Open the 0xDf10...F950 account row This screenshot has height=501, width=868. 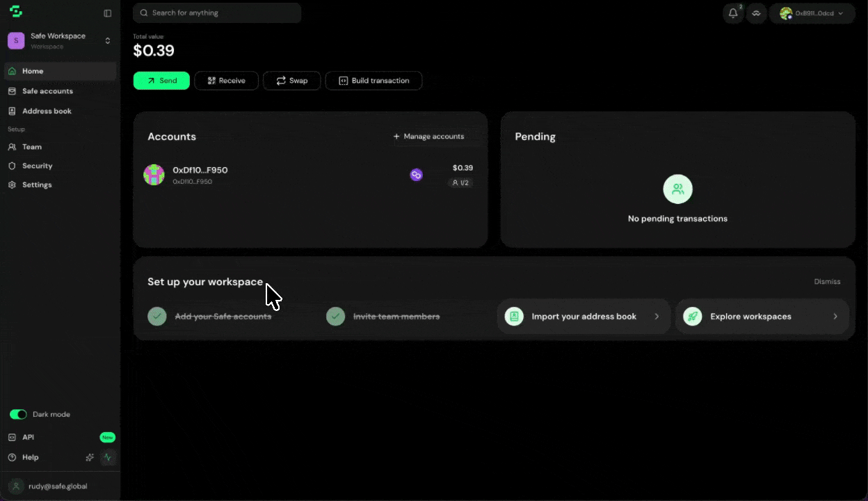pyautogui.click(x=310, y=175)
